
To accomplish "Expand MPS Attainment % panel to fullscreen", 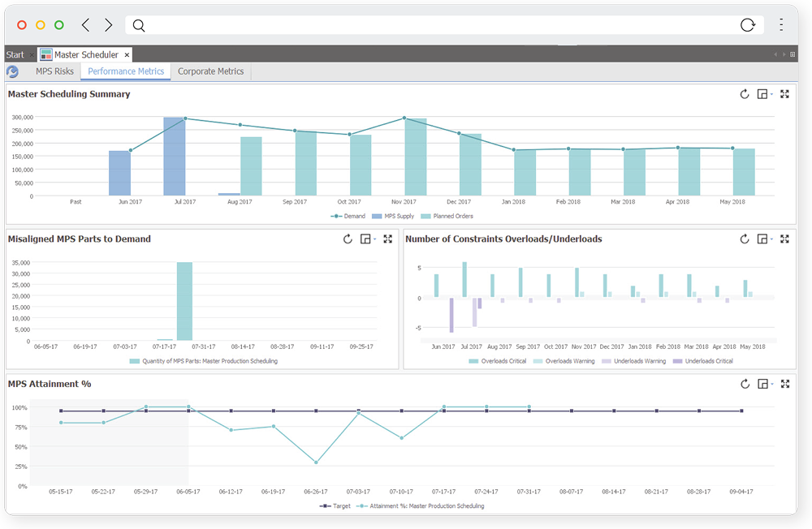I will (x=784, y=385).
